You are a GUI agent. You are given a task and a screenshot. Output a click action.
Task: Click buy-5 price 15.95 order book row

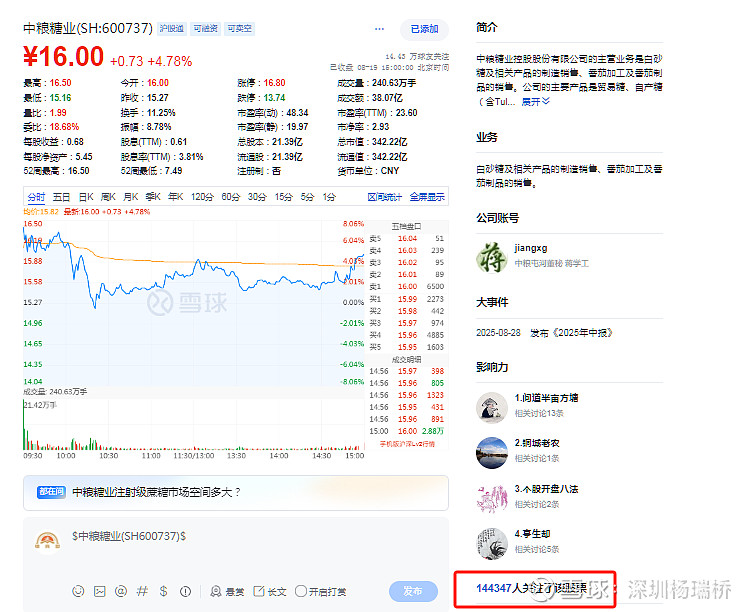(x=407, y=347)
